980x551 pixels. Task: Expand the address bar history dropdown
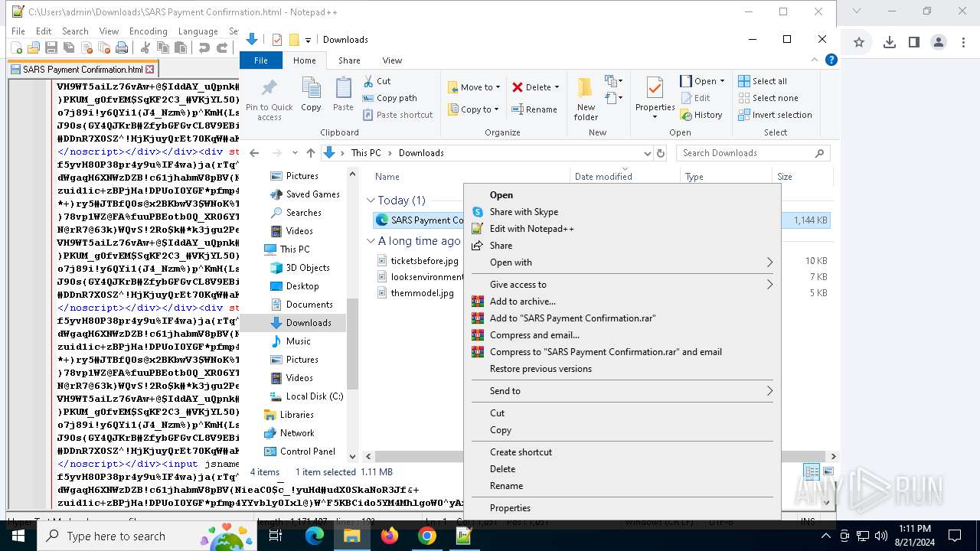[647, 153]
